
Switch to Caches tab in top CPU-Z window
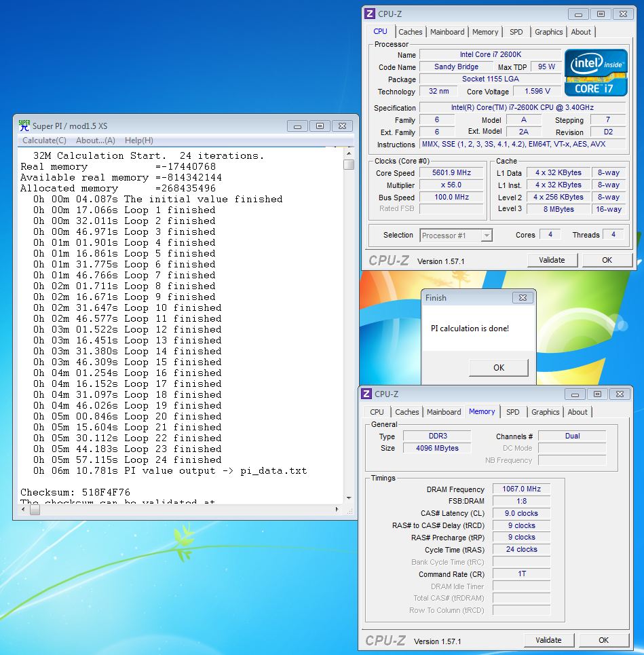pos(410,32)
